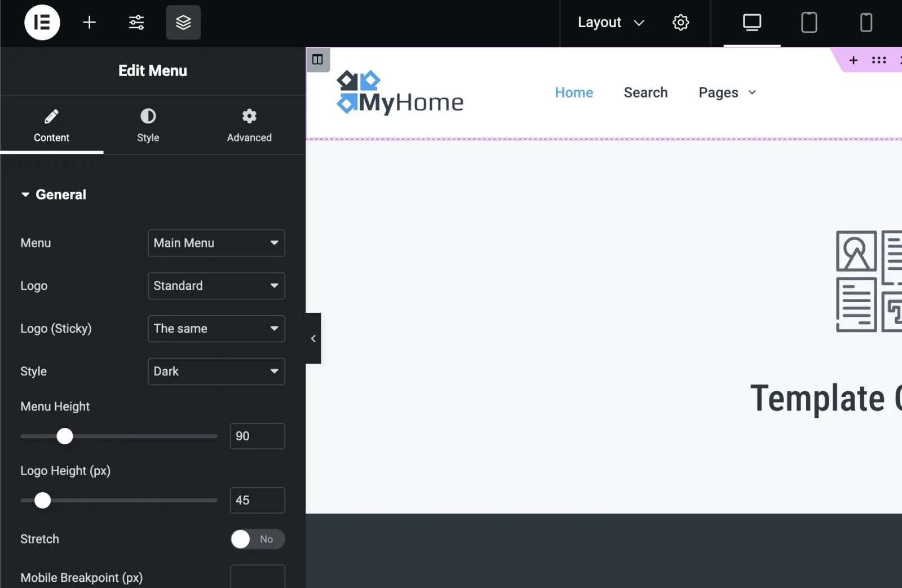Click the section drag dots handle
The image size is (902, 588).
879,60
